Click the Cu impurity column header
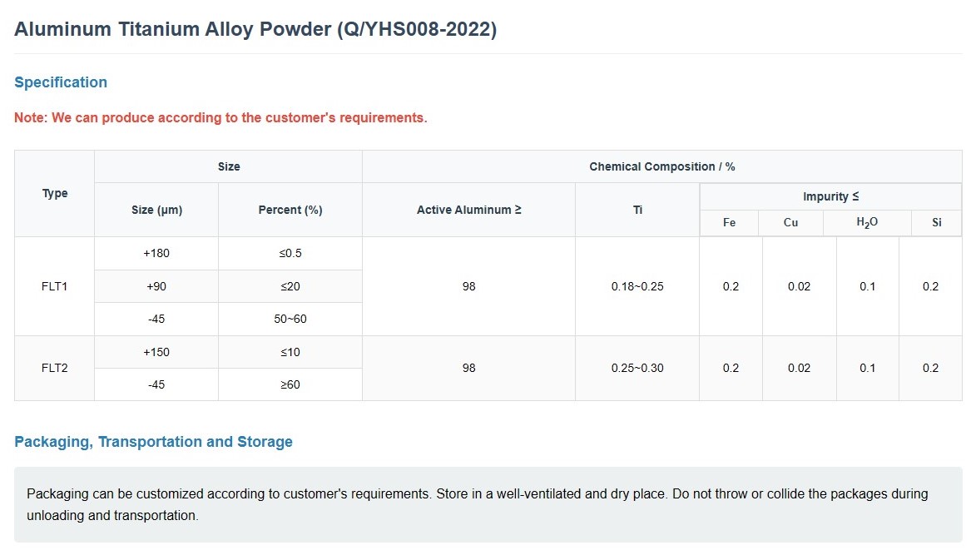971x560 pixels. pos(790,223)
